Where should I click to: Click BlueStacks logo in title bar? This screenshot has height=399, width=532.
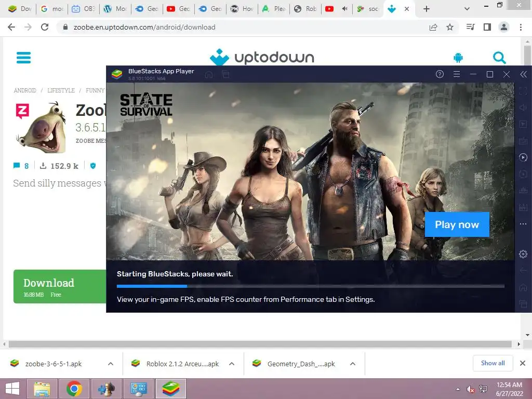coord(117,74)
